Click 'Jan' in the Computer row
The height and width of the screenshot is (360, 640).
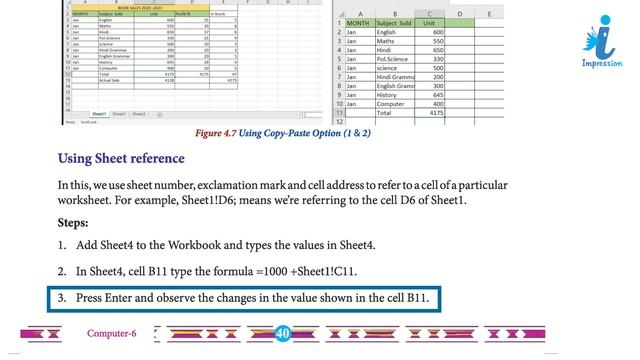click(360, 104)
